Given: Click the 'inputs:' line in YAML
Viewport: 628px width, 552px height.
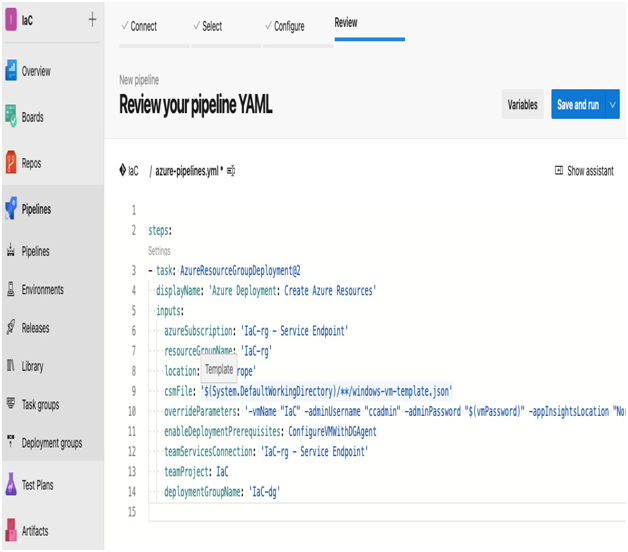Looking at the screenshot, I should coord(170,311).
